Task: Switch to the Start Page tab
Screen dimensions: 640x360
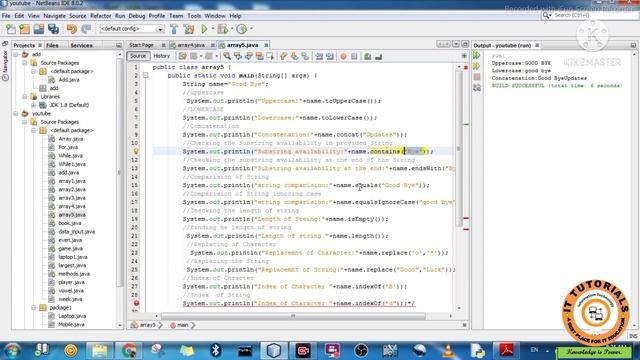Action: (142, 45)
